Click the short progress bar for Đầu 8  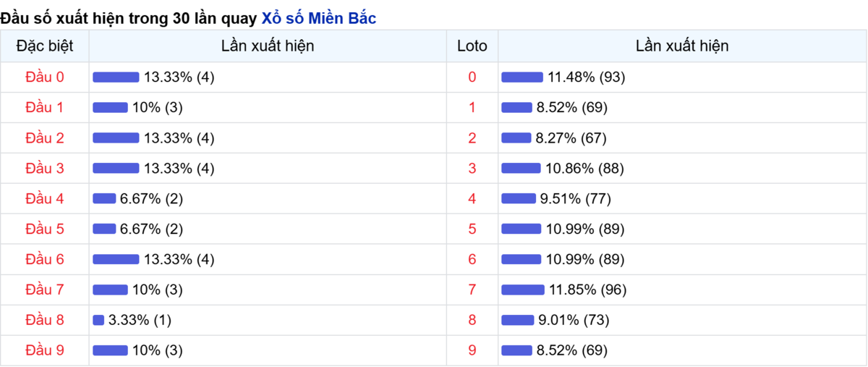98,320
